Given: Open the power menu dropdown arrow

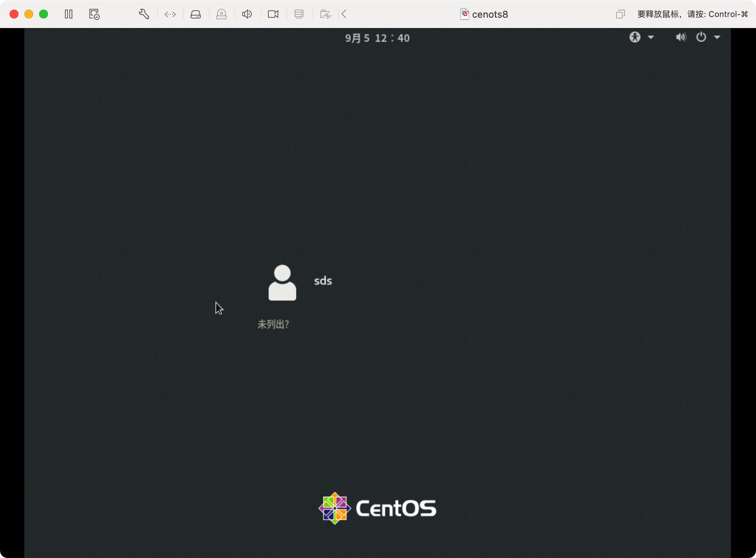Looking at the screenshot, I should click(717, 37).
